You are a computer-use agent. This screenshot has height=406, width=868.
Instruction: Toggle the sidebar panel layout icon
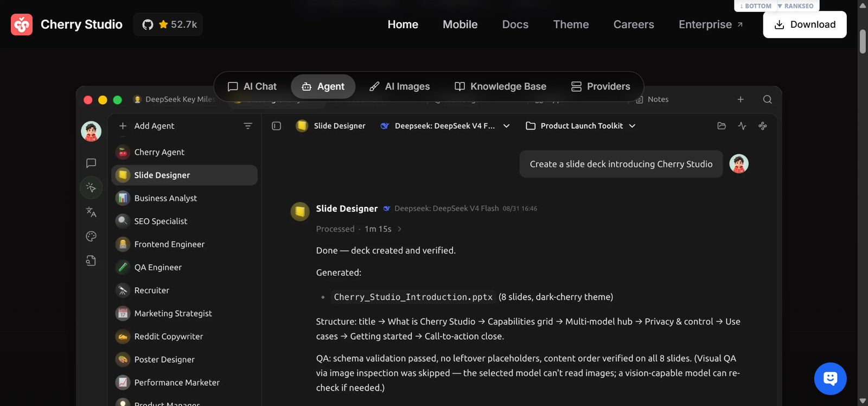click(276, 126)
